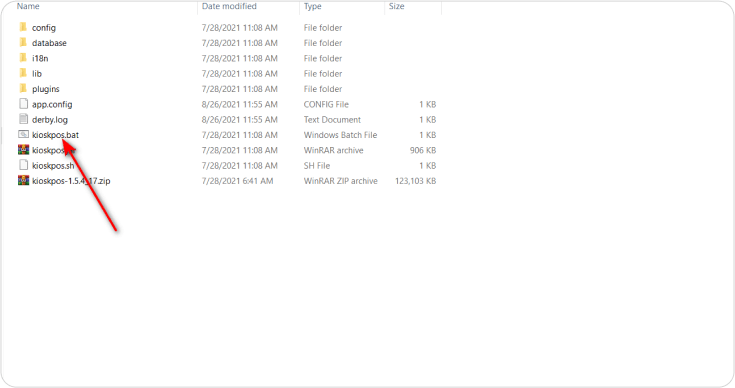Click the database folder icon
Image resolution: width=735 pixels, height=388 pixels.
[23, 43]
